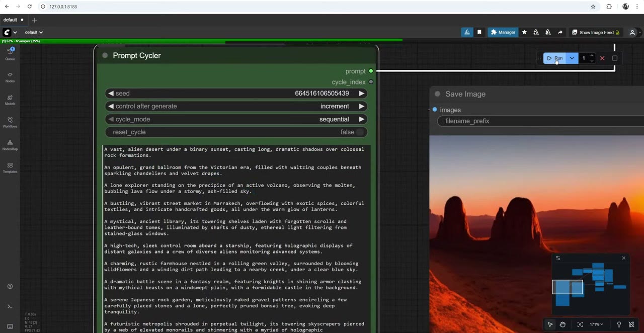This screenshot has height=333, width=644.
Task: Click the seed value field
Action: pos(236,94)
